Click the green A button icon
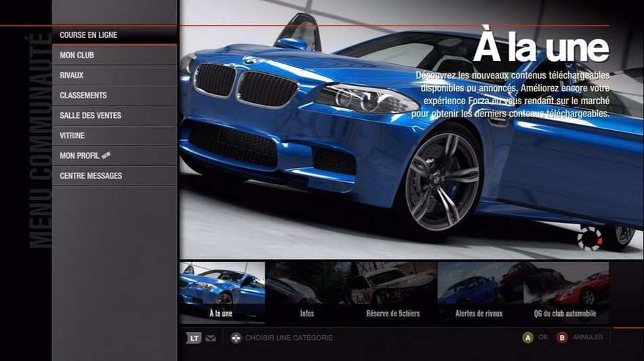 [527, 337]
